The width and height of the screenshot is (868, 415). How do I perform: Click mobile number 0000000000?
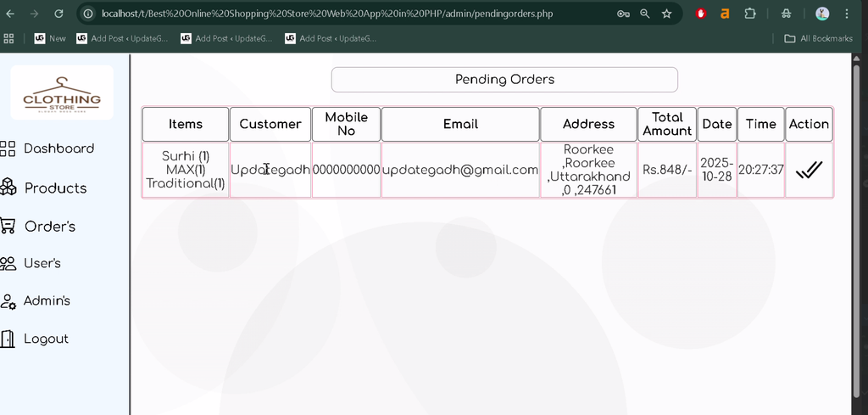click(346, 170)
